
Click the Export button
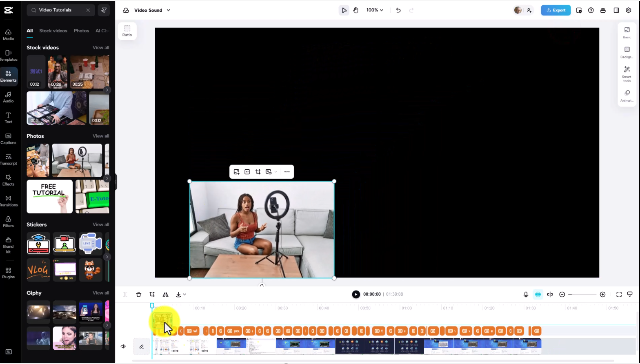click(x=556, y=10)
